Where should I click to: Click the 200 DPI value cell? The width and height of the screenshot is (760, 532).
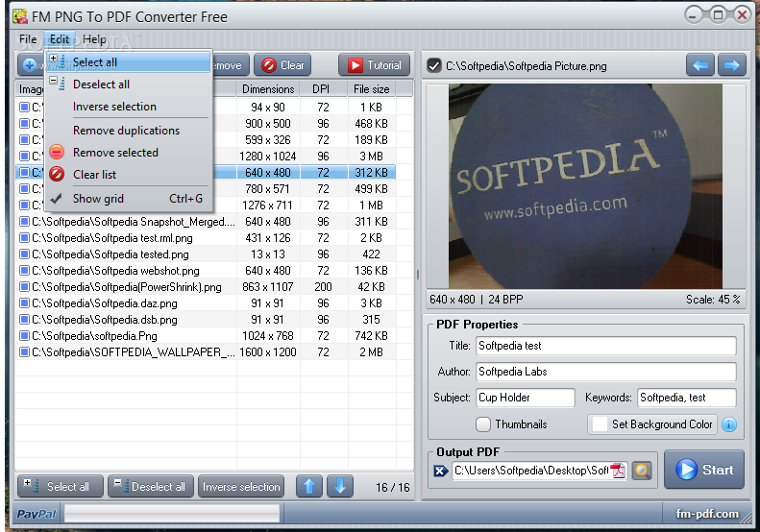point(323,287)
